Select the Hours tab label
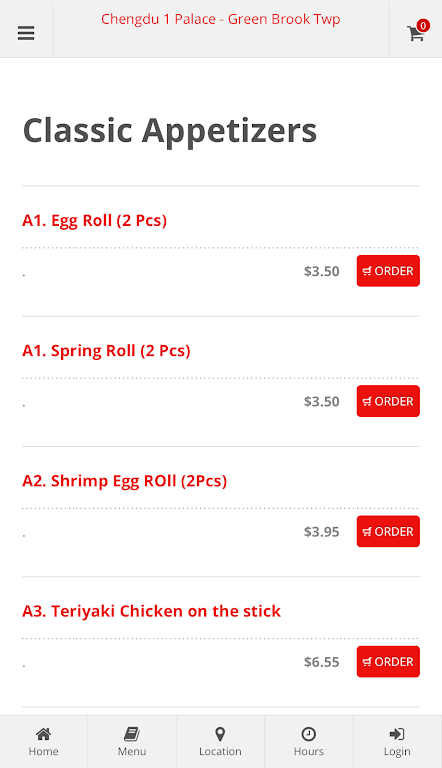Screen dimensions: 442x768 pyautogui.click(x=309, y=751)
